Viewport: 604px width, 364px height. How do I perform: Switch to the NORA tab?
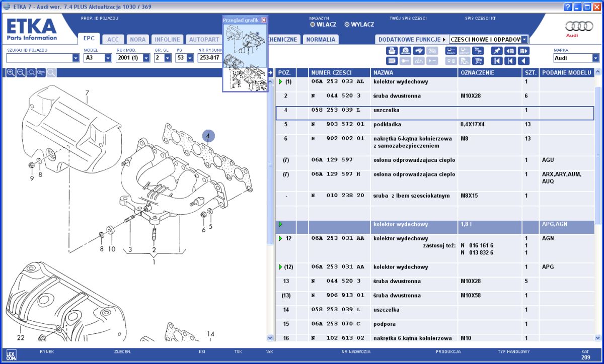click(137, 39)
